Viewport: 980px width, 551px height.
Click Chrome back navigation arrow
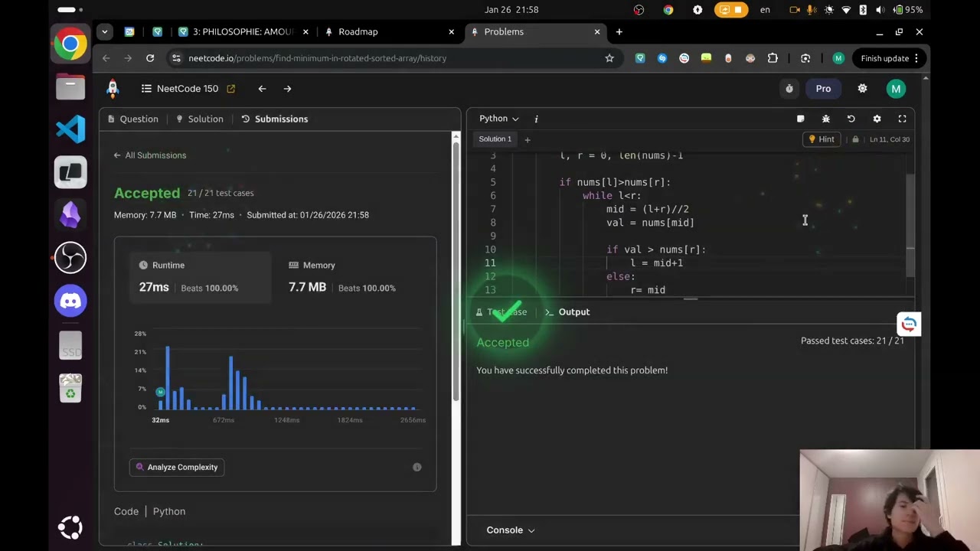(106, 58)
